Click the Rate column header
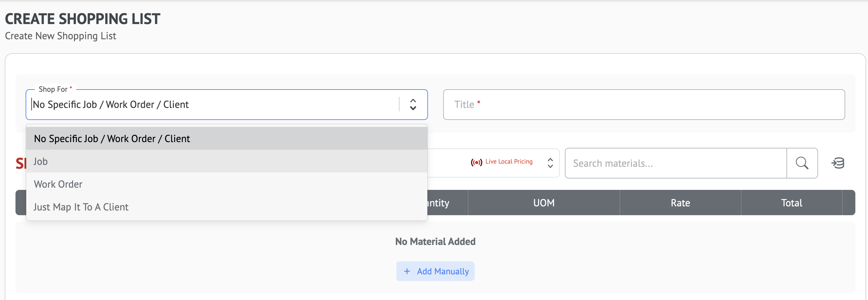The width and height of the screenshot is (868, 300). 680,203
